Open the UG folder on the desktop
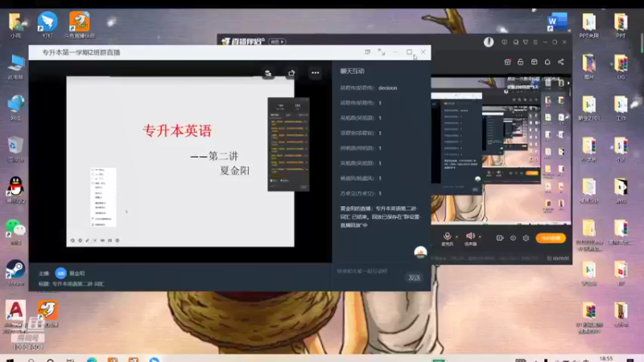Viewport: 644px width, 362px height. coord(621,67)
